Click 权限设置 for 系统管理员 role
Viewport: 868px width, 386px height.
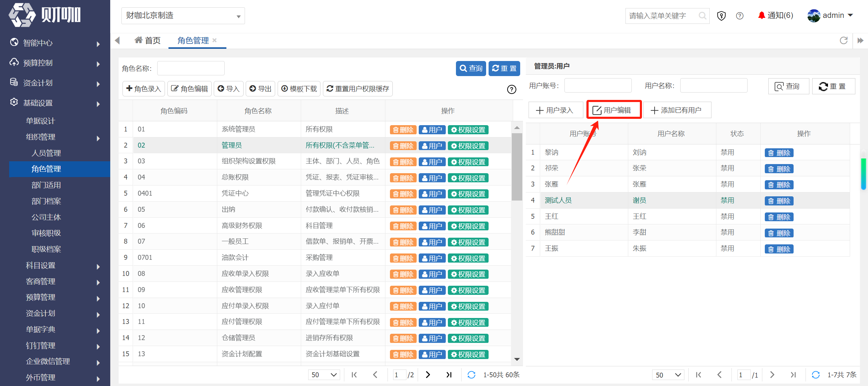point(468,130)
